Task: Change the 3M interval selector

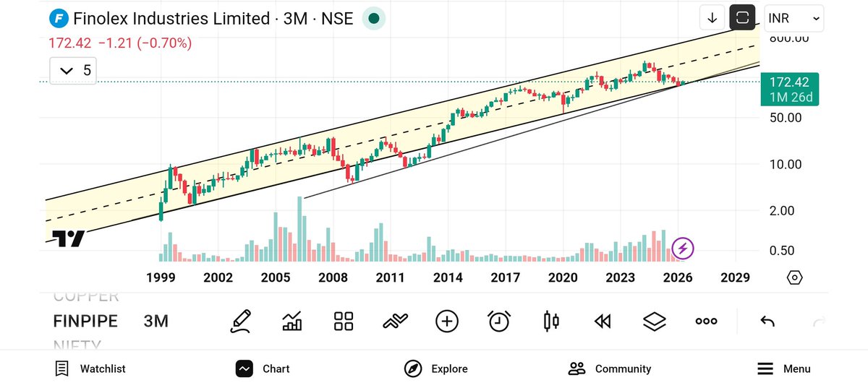Action: (156, 321)
